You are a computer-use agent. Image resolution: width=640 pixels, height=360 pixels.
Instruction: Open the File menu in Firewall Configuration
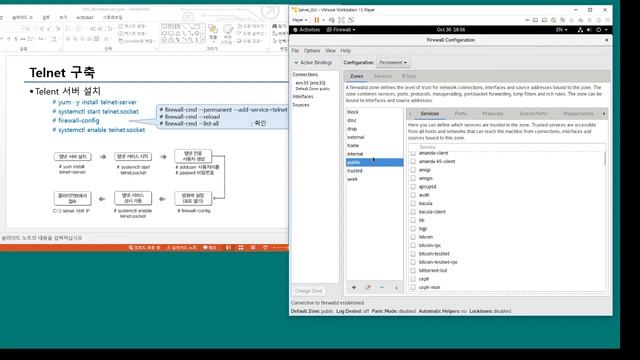pos(295,51)
